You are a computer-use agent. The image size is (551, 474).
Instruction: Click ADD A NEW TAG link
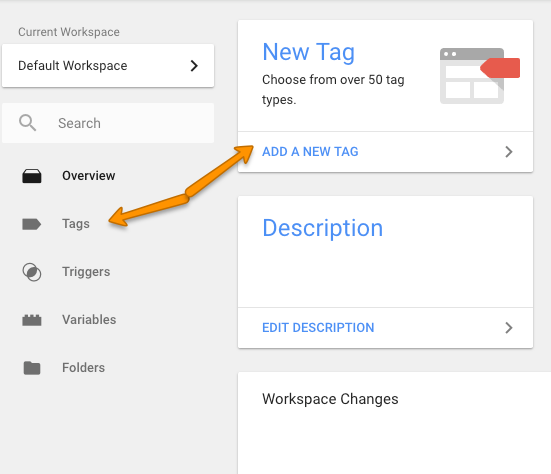pyautogui.click(x=310, y=152)
